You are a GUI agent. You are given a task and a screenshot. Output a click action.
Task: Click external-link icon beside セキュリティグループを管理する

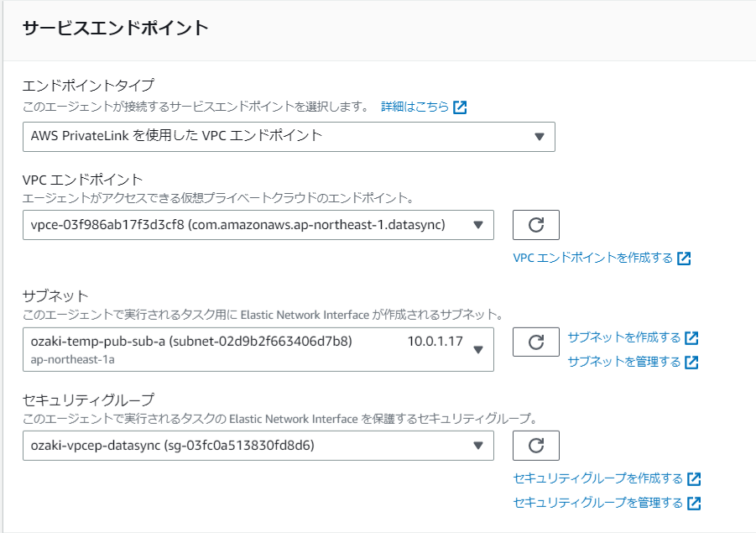(x=694, y=504)
